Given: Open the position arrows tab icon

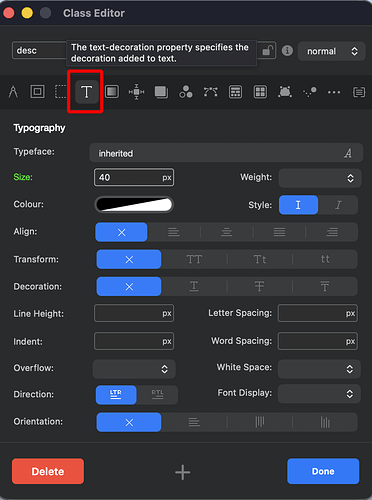Looking at the screenshot, I should pyautogui.click(x=136, y=92).
